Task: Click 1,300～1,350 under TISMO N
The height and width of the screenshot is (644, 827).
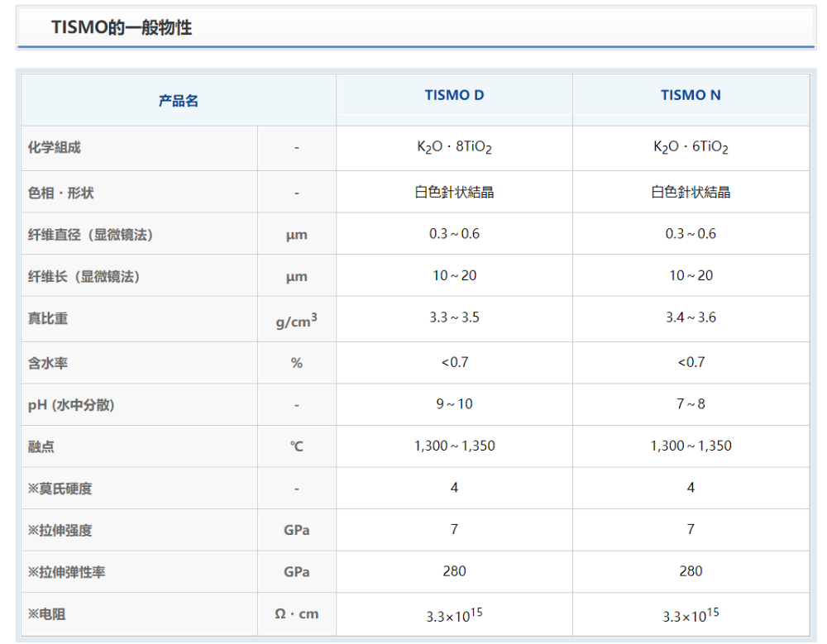Action: click(x=691, y=446)
